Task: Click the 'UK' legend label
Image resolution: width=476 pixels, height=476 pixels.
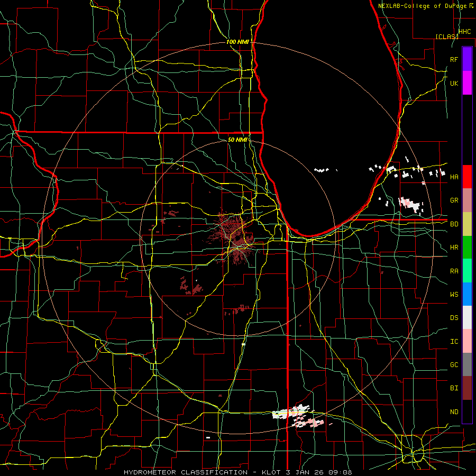Action: click(454, 83)
